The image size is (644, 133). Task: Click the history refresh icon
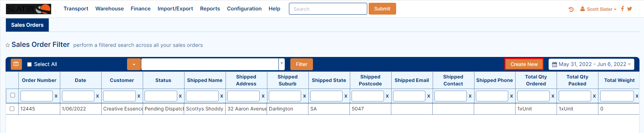click(571, 9)
